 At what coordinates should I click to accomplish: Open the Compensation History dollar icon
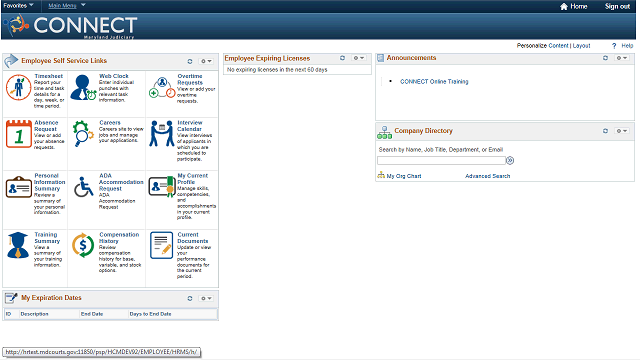(83, 245)
